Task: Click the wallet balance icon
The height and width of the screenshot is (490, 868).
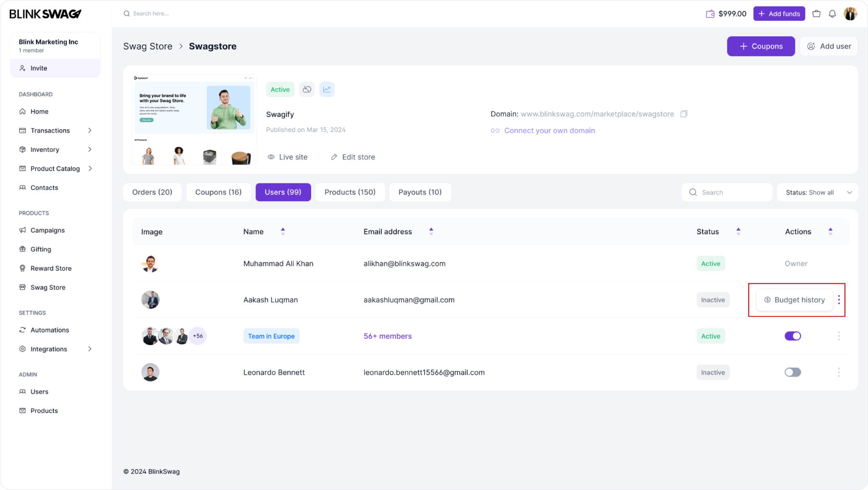Action: click(x=710, y=14)
